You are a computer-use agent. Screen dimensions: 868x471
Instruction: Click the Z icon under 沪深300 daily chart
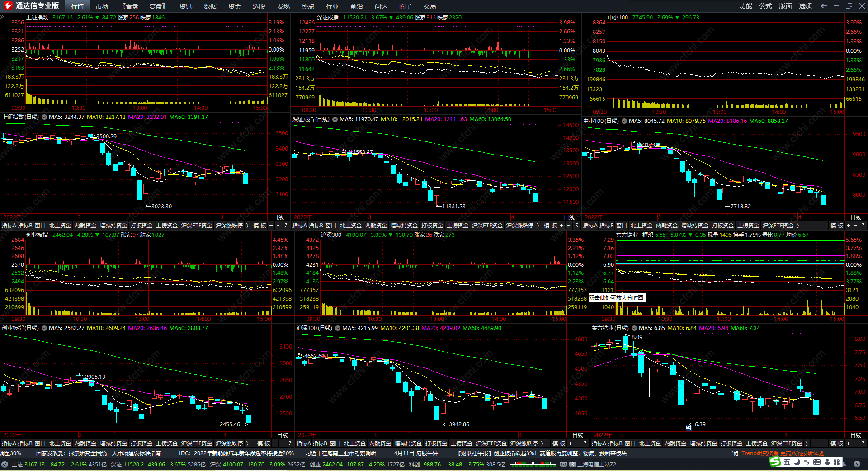(585, 443)
